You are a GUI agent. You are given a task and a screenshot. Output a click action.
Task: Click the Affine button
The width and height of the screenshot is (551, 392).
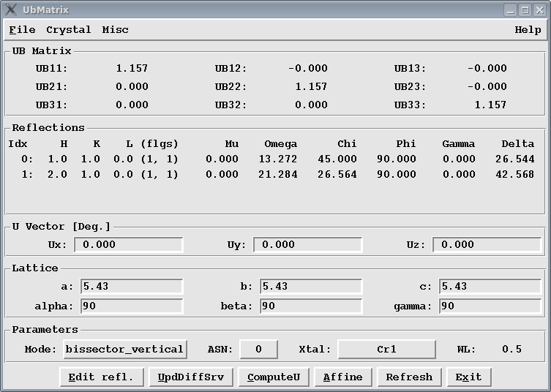click(343, 377)
